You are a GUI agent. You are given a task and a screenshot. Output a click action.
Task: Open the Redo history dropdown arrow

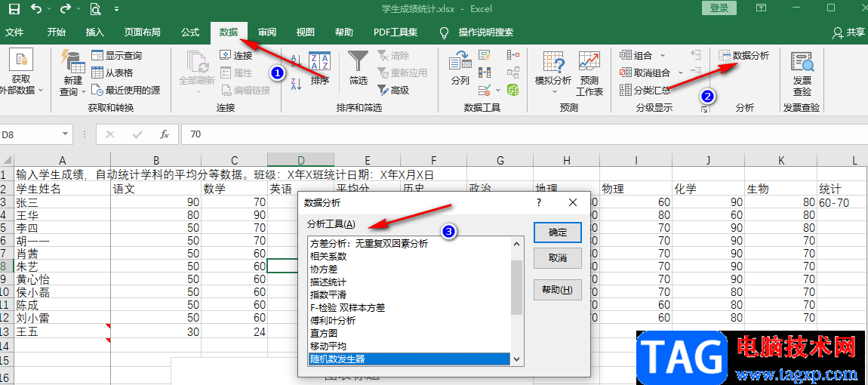point(77,9)
